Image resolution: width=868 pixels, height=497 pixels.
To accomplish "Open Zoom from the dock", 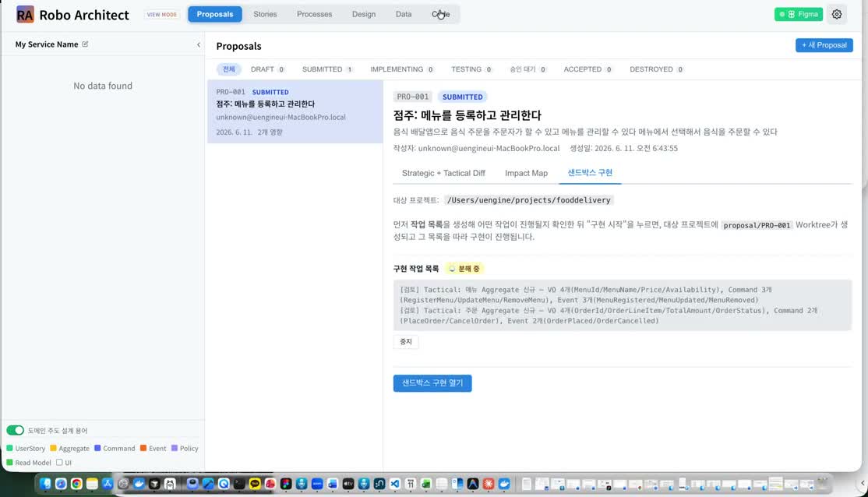I will click(317, 484).
